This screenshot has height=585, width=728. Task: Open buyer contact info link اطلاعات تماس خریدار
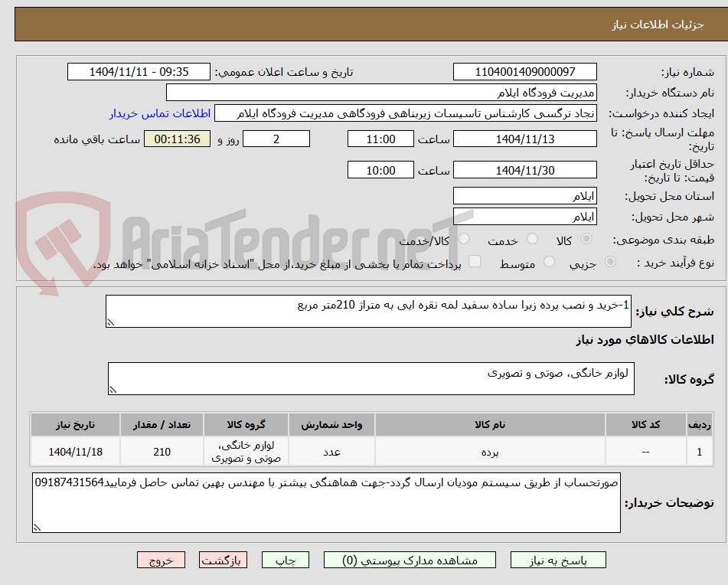(160, 113)
